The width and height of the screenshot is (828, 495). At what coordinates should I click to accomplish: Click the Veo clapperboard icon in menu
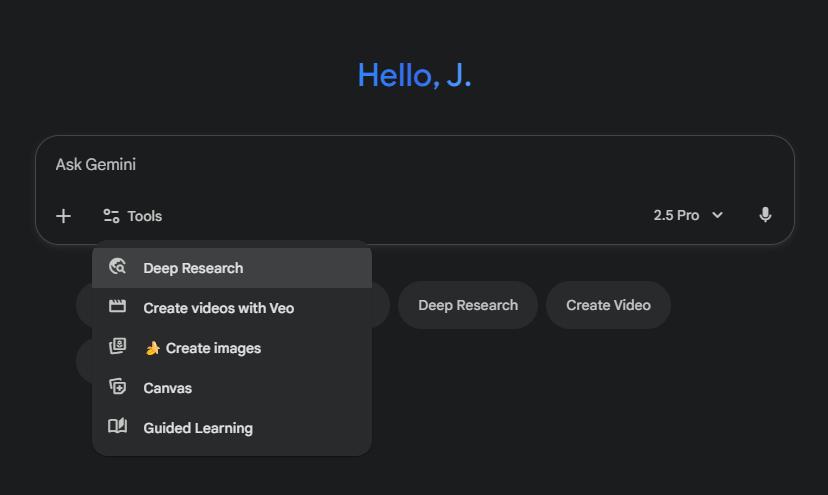pos(117,306)
